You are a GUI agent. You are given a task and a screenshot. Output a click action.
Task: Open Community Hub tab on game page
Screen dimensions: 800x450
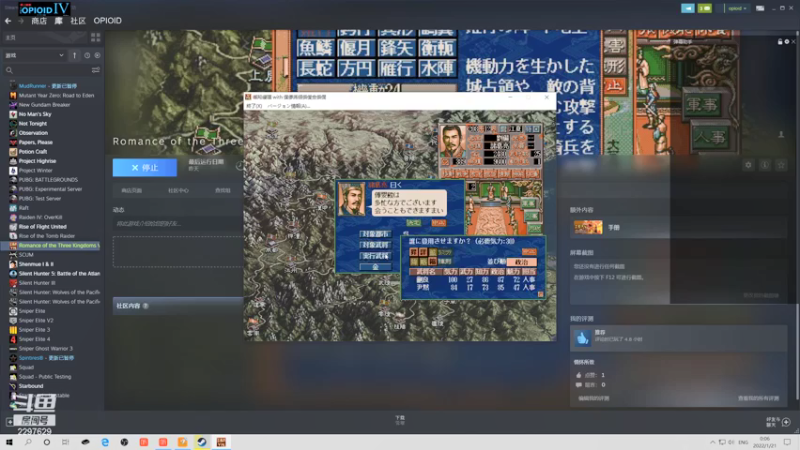click(178, 190)
